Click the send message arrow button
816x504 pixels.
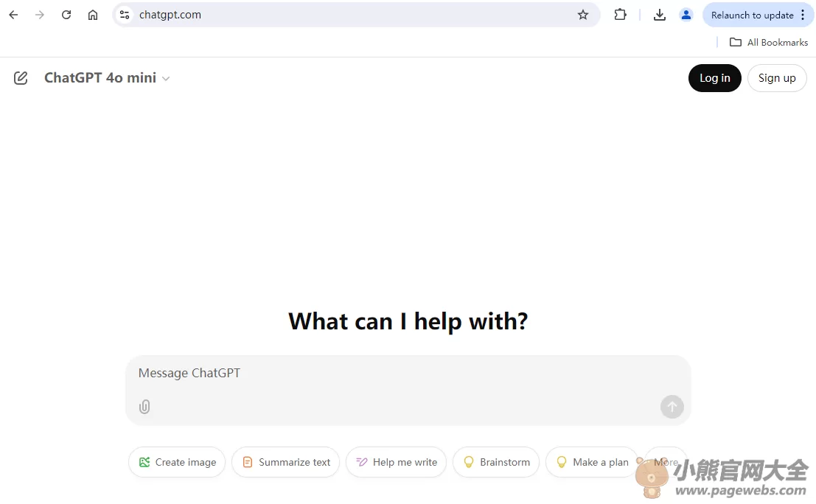(672, 407)
